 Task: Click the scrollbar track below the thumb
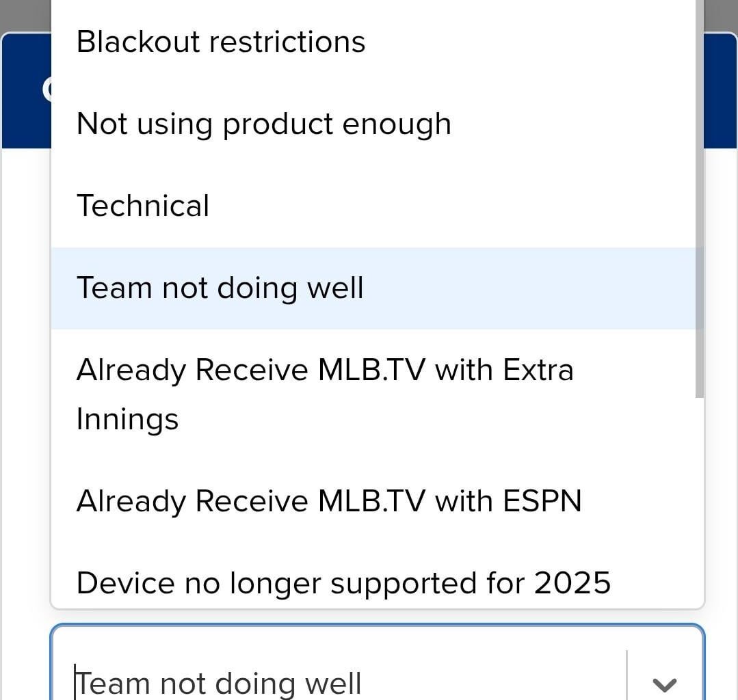pyautogui.click(x=699, y=499)
